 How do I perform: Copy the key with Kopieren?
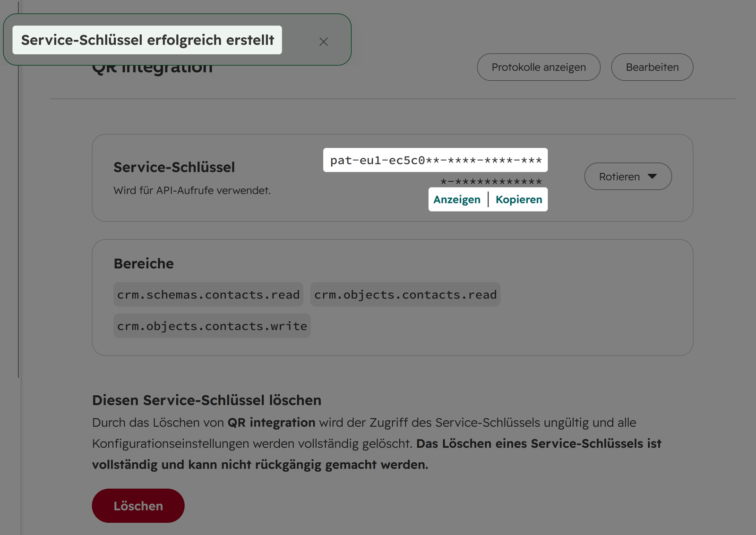519,199
